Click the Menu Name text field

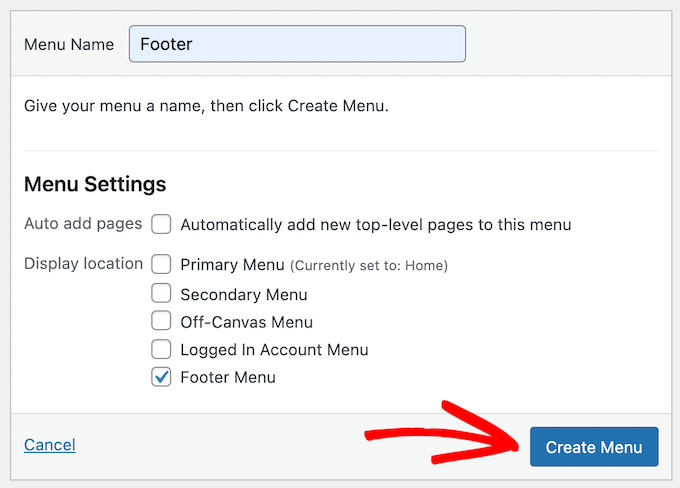pyautogui.click(x=297, y=44)
